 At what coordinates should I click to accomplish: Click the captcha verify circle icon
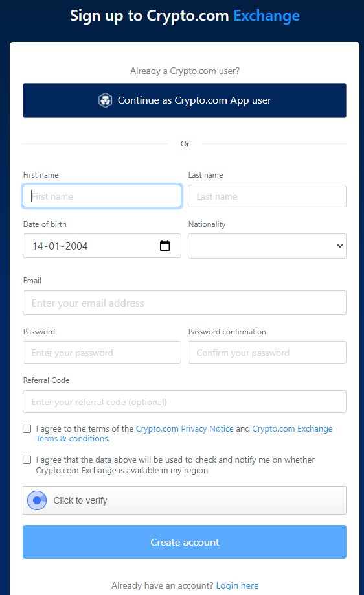pos(37,500)
